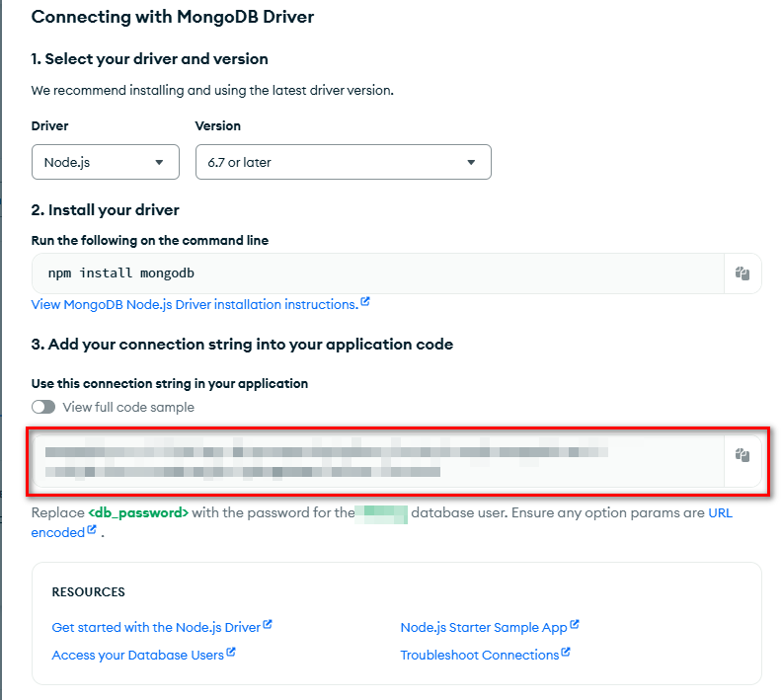Click the Version dropdown arrow
The height and width of the screenshot is (700, 782).
click(x=471, y=162)
